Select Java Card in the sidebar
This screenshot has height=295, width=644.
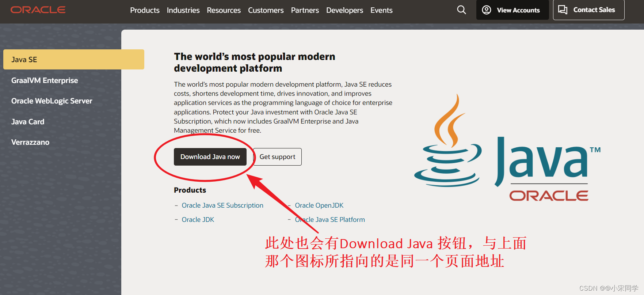click(x=28, y=122)
